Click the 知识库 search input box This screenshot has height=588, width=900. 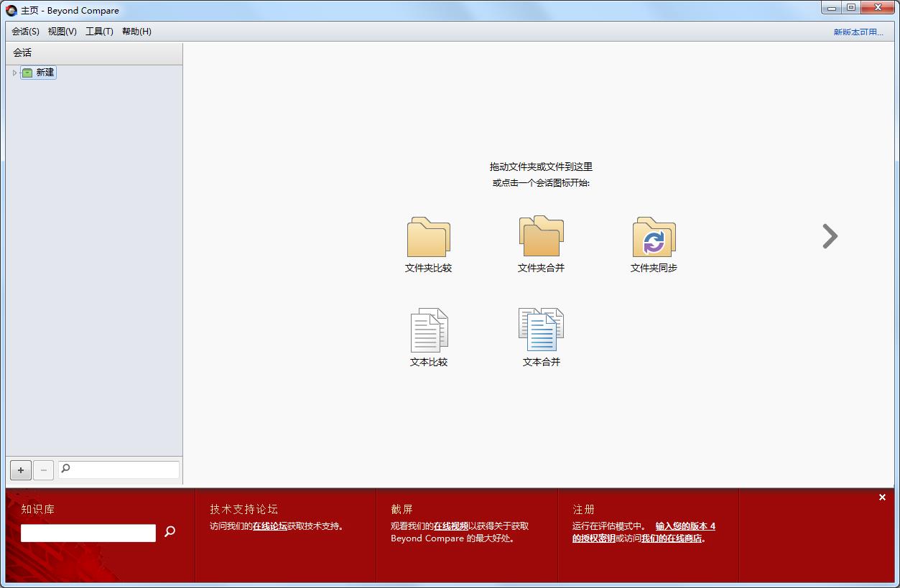(x=88, y=533)
